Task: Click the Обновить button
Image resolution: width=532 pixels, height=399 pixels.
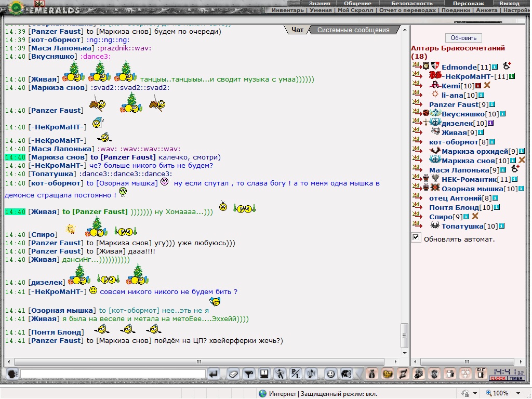Action: point(463,37)
